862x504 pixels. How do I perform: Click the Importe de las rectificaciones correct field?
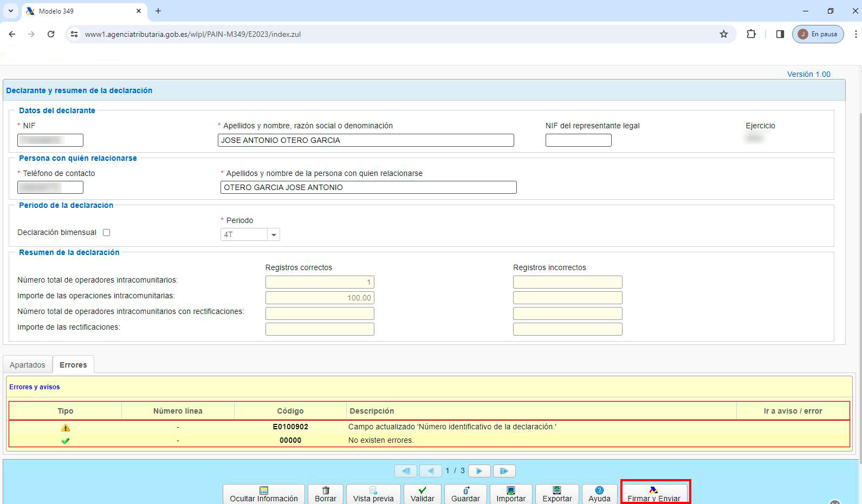(320, 329)
